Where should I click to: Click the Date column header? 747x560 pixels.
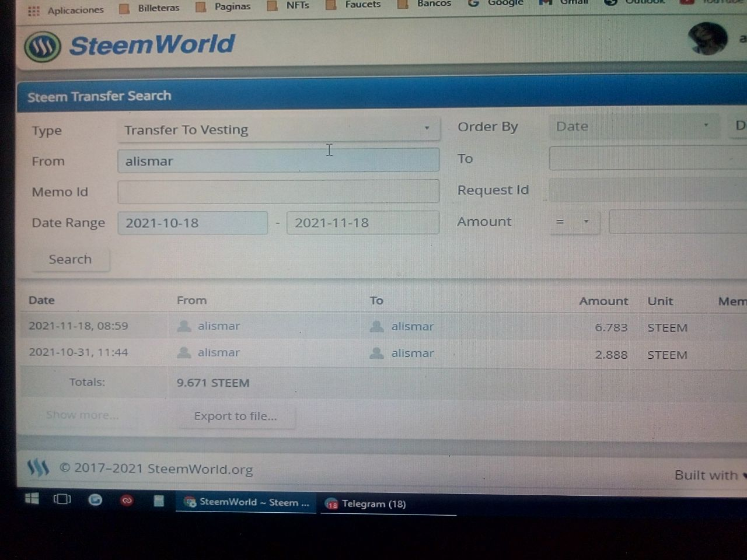pyautogui.click(x=41, y=300)
